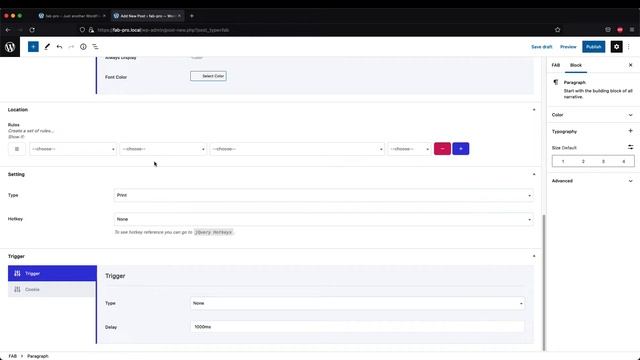640x360 pixels.
Task: Open the Setting Type dropdown showing Print
Action: (x=324, y=196)
